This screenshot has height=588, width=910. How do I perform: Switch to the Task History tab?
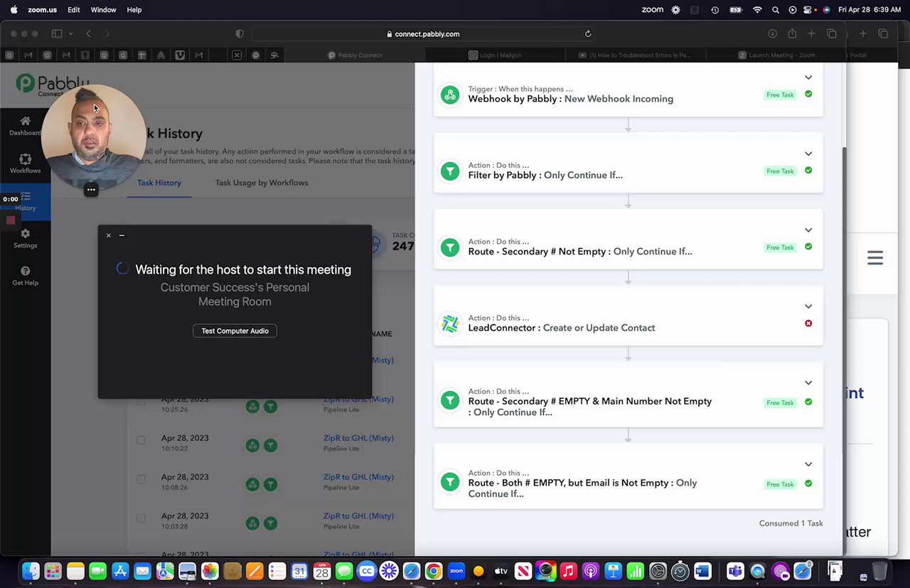tap(159, 183)
